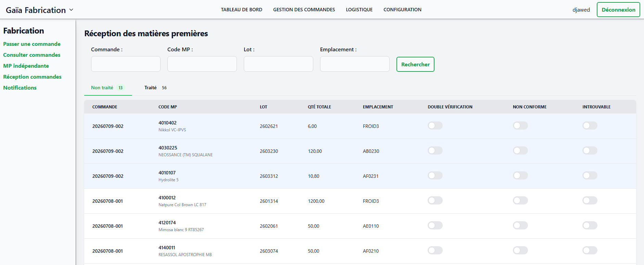644x265 pixels.
Task: Select code MP 4010107 Hydrolite 5
Action: pyautogui.click(x=168, y=176)
